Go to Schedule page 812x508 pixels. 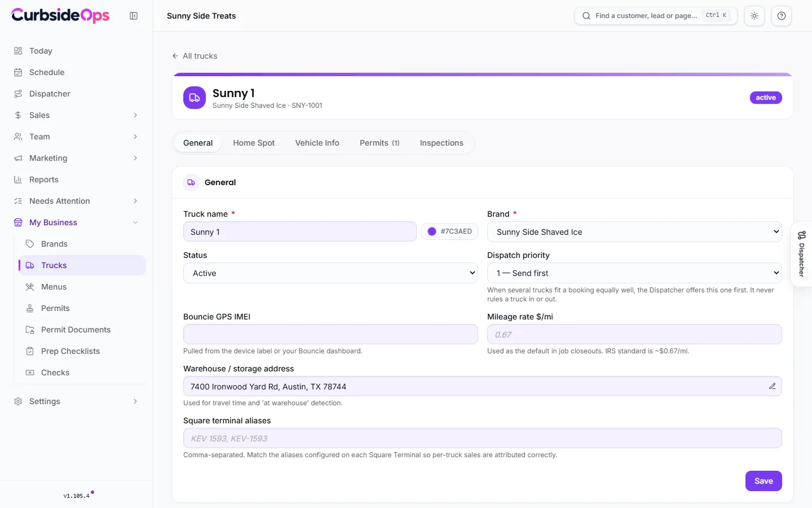77,72
